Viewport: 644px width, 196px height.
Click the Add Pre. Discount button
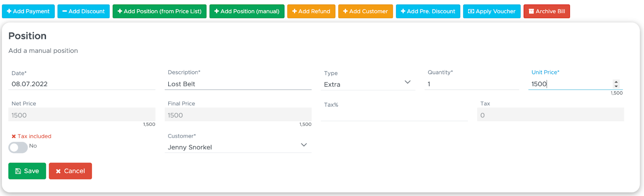click(428, 11)
